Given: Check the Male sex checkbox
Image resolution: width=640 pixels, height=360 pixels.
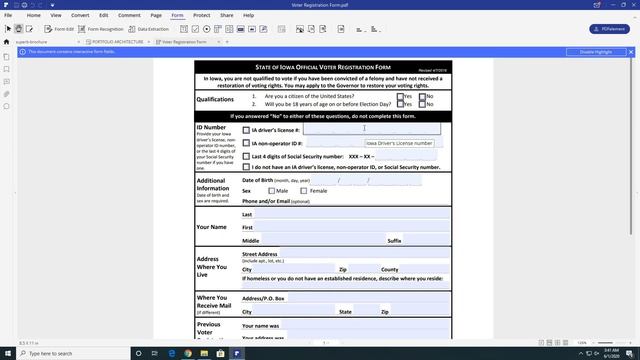Looking at the screenshot, I should [x=271, y=191].
